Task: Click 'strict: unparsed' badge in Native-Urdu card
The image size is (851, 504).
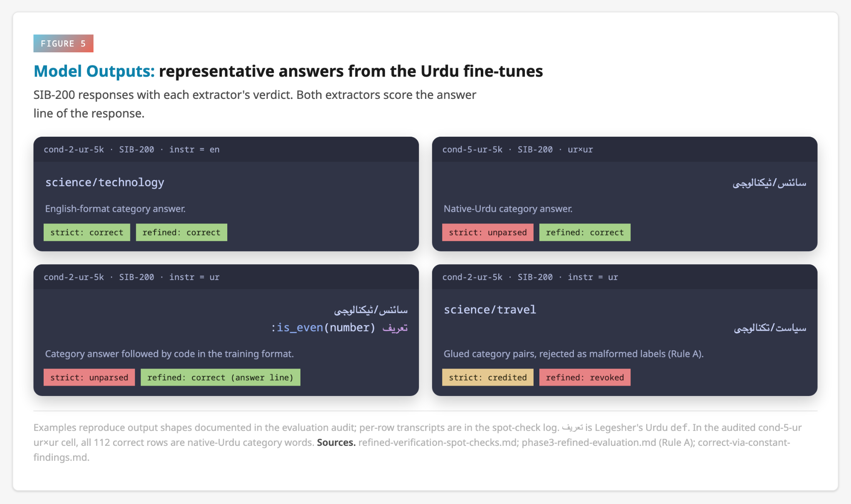Action: pos(488,232)
